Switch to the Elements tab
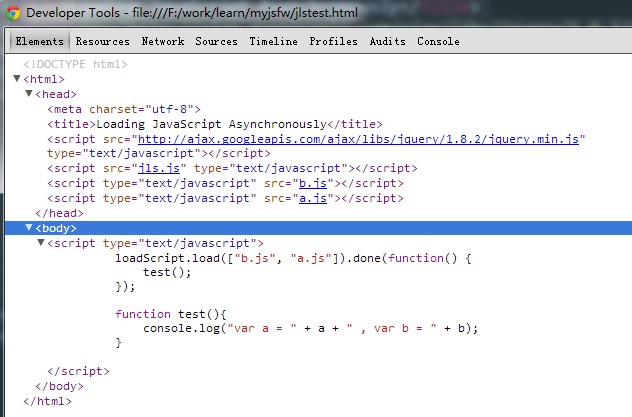The image size is (632, 417). [x=40, y=41]
